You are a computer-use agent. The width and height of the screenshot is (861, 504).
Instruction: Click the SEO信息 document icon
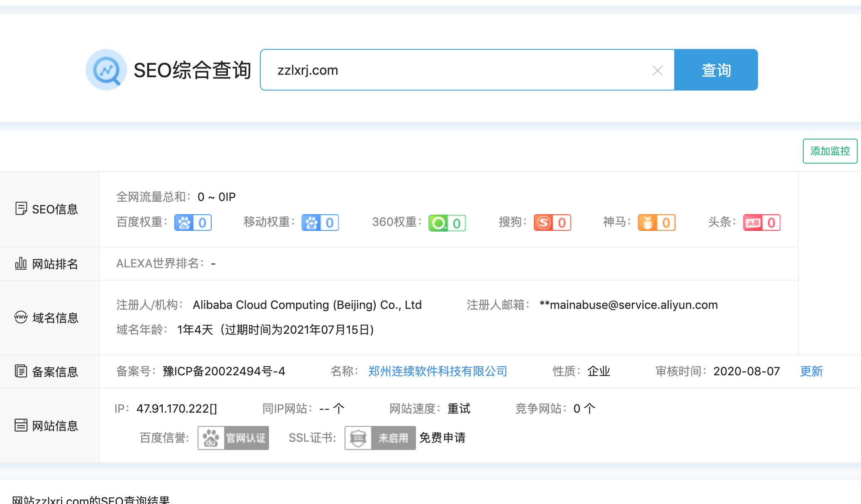[x=21, y=208]
